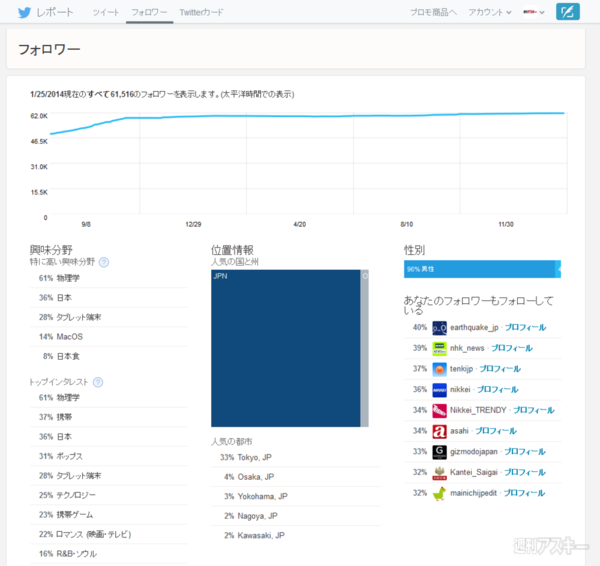Click the 興味分野 section heading

click(51, 250)
